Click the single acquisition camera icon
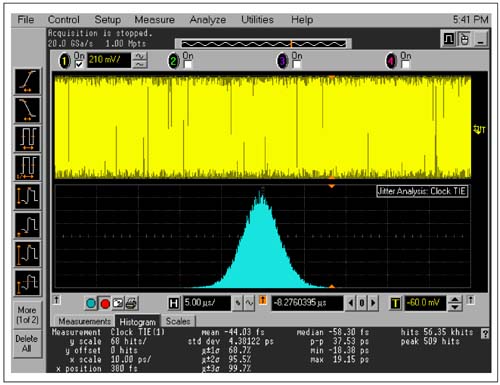 [x=118, y=303]
